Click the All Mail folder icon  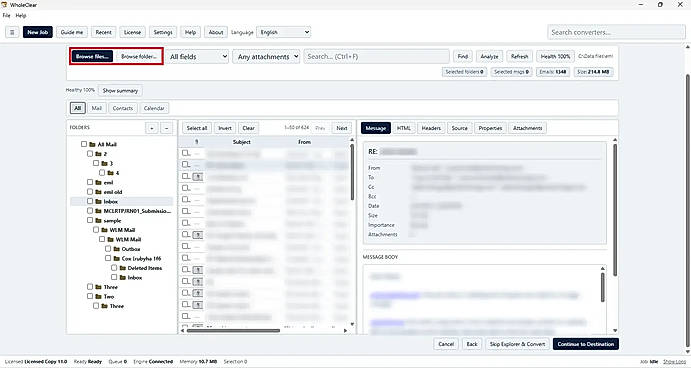[x=92, y=144]
